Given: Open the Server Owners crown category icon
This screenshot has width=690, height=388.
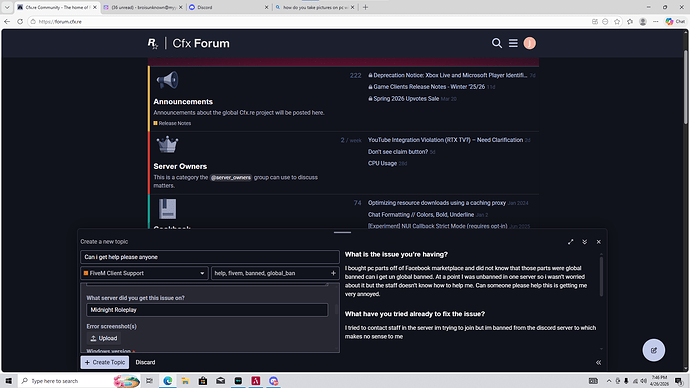Looking at the screenshot, I should (167, 145).
